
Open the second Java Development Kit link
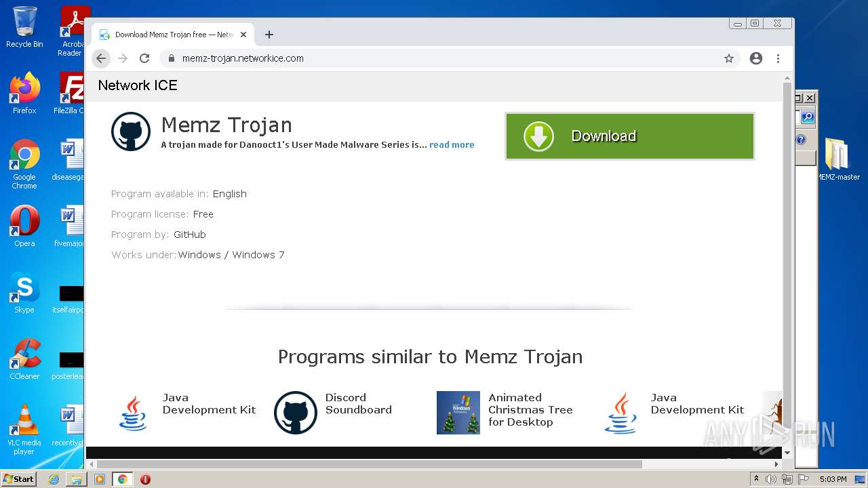pyautogui.click(x=697, y=403)
